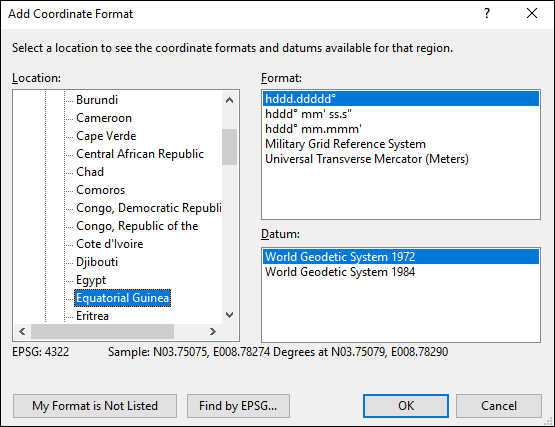Viewport: 555px width, 427px height.
Task: Select Egypt location
Action: (91, 280)
